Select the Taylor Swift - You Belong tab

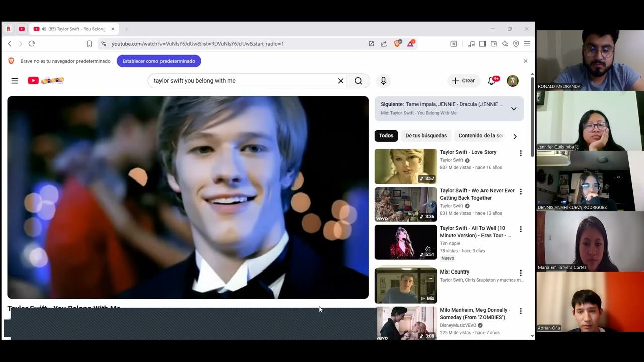(74, 29)
